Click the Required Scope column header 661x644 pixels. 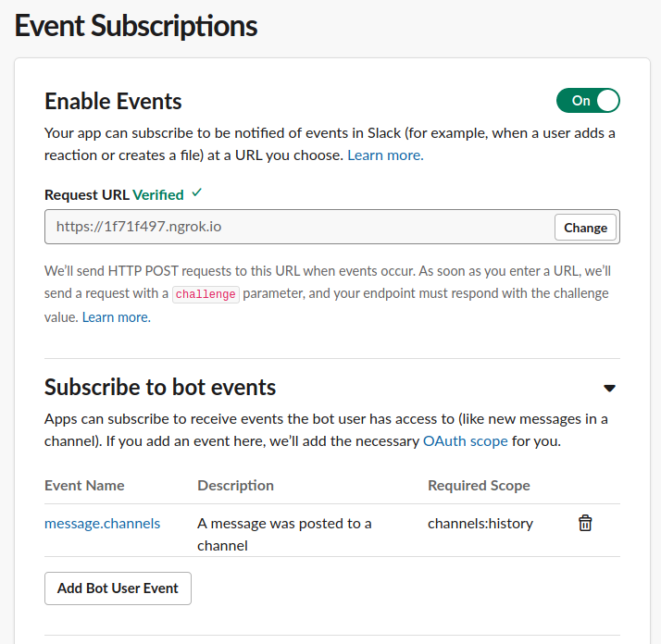tap(479, 486)
